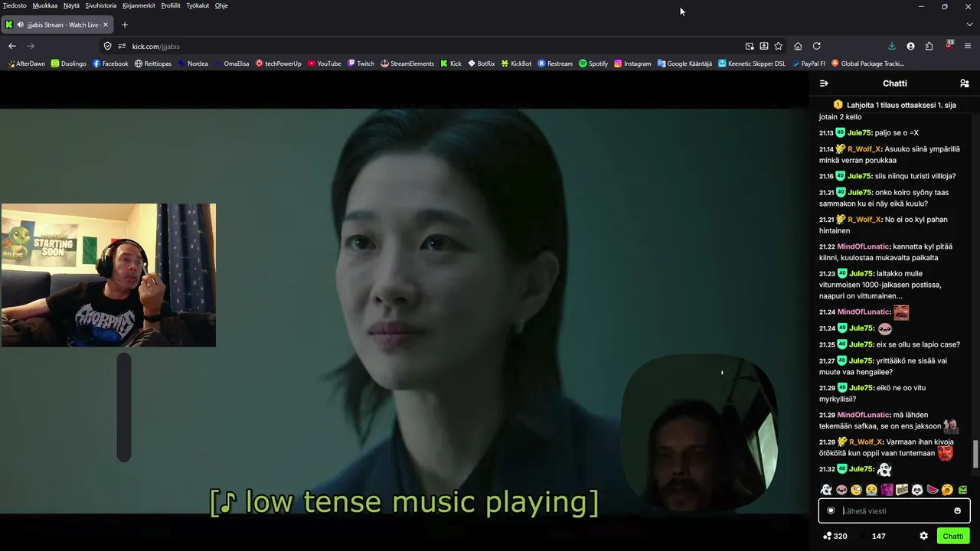Insert the crying face quick emote

pyautogui.click(x=871, y=490)
